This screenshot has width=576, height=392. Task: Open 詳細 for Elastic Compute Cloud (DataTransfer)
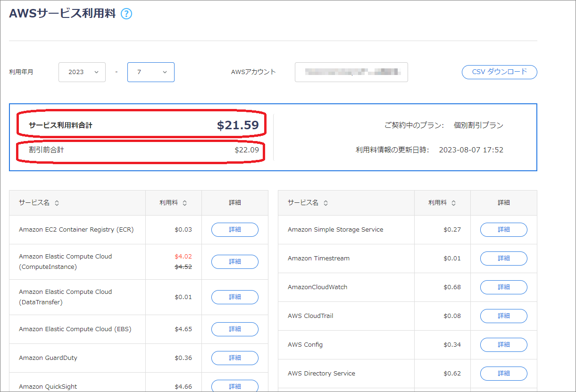click(x=235, y=297)
